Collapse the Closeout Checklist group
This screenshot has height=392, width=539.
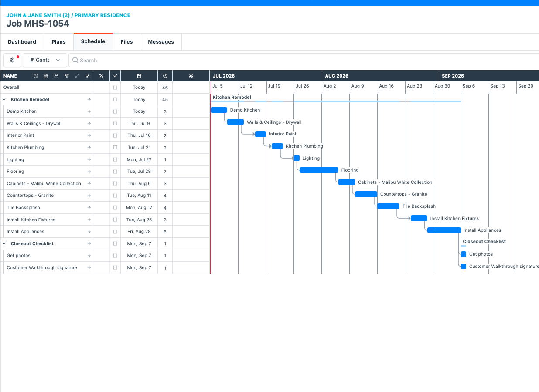[x=4, y=244]
